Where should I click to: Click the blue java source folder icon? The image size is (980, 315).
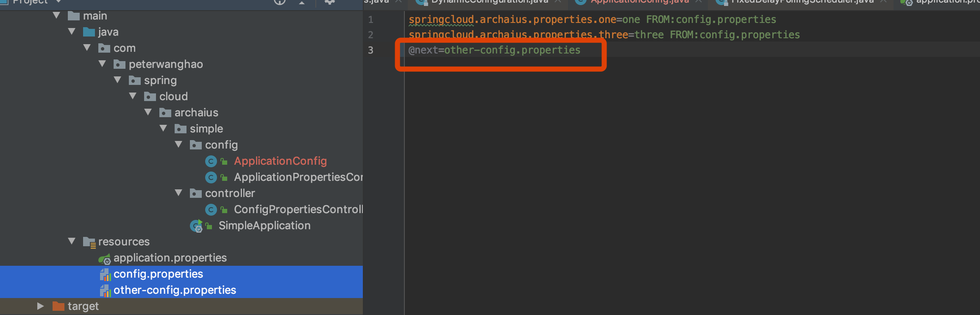click(89, 32)
